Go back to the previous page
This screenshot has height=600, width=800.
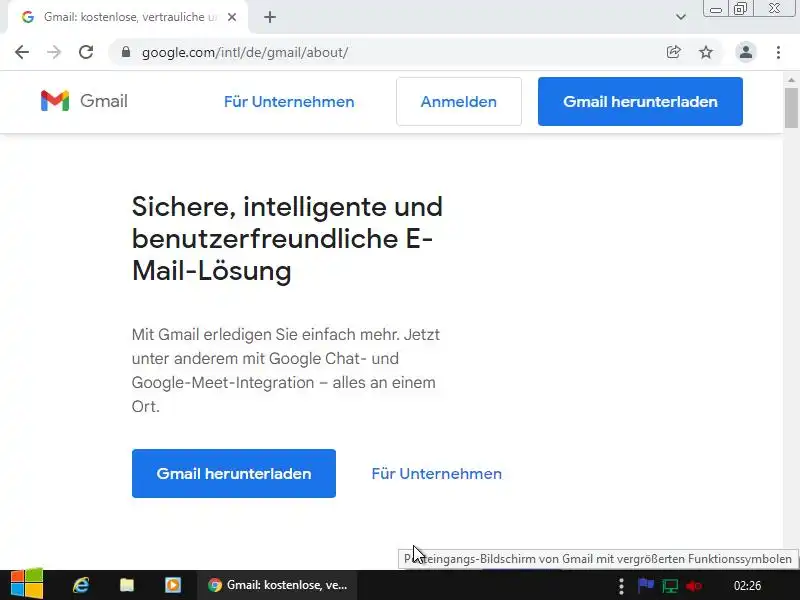pyautogui.click(x=22, y=52)
